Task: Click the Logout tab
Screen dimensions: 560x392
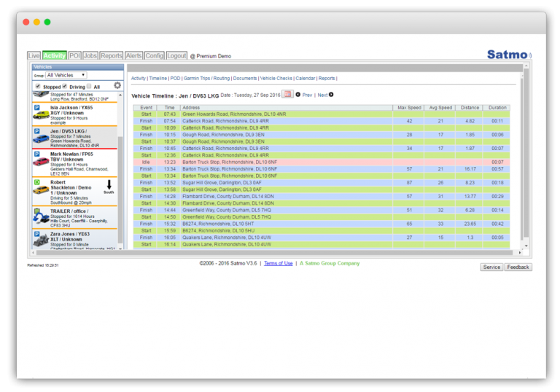Action: [x=176, y=55]
